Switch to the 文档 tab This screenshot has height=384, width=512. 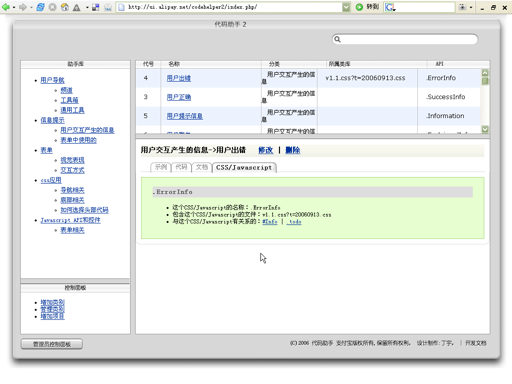[202, 167]
